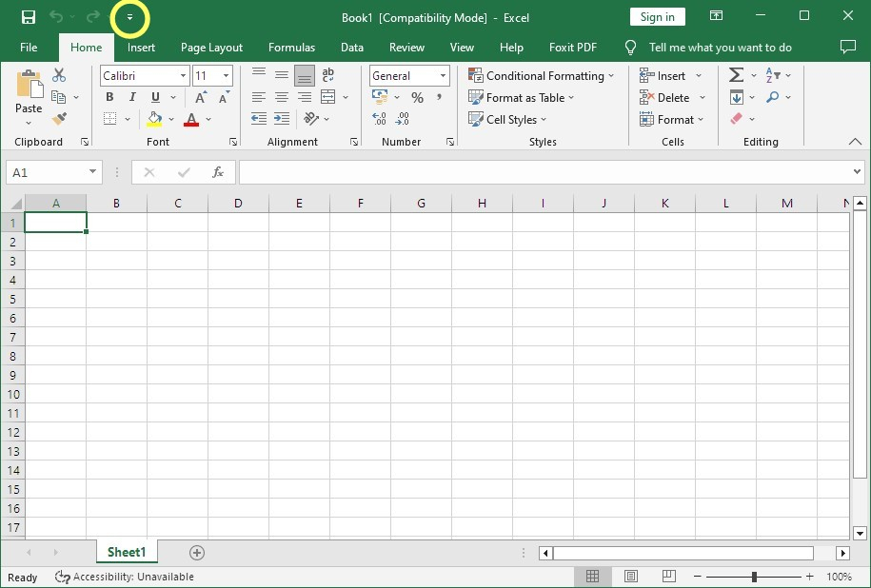871x588 pixels.
Task: Open the Orientation text angle icon
Action: [x=311, y=118]
